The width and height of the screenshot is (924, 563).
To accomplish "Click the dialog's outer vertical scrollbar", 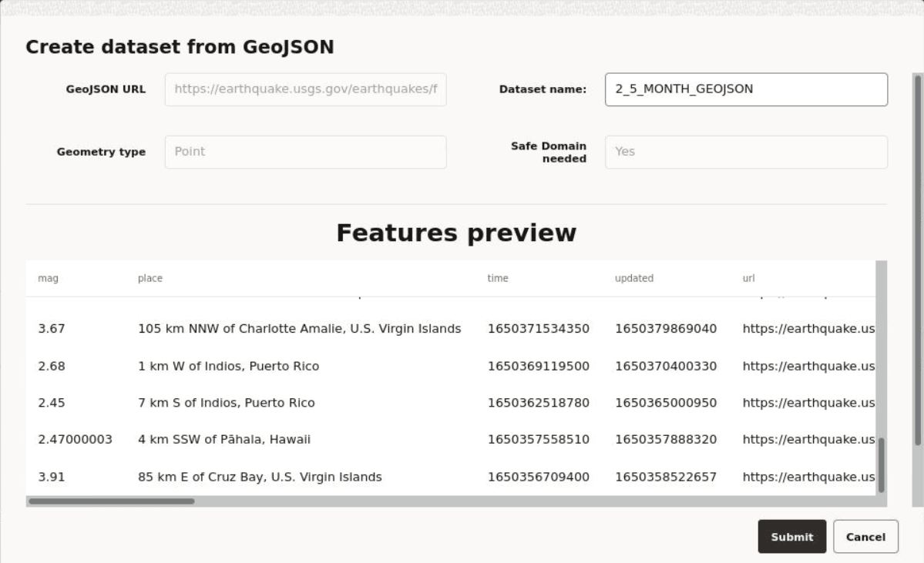I will pos(918,260).
